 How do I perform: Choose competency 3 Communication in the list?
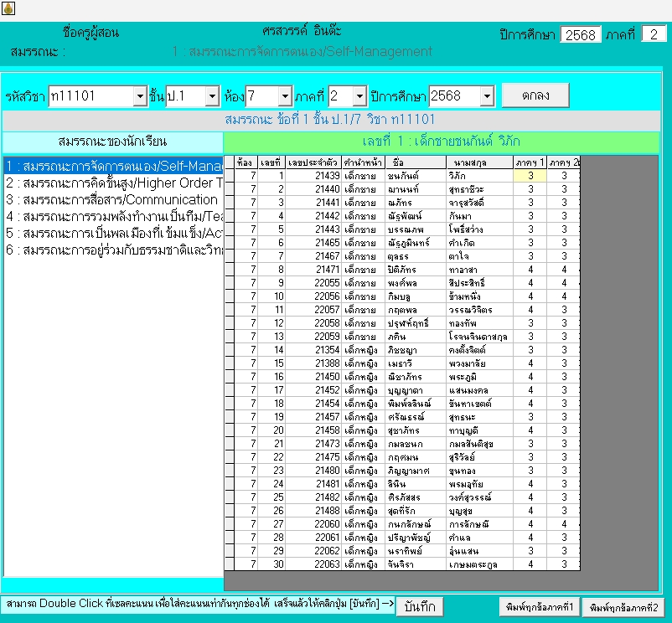tap(113, 200)
